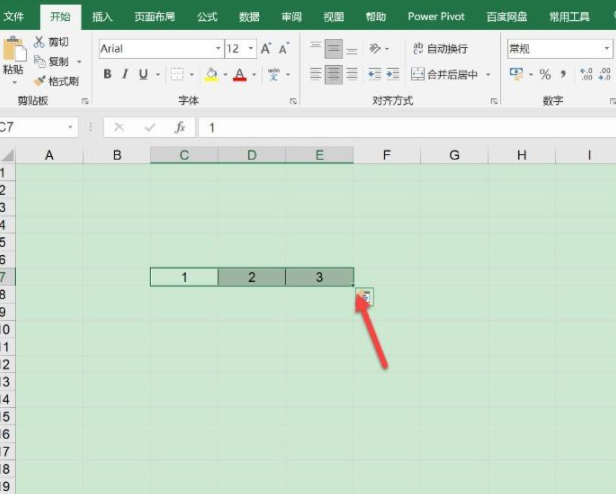The image size is (616, 494).
Task: Toggle Underline formatting
Action: click(143, 74)
